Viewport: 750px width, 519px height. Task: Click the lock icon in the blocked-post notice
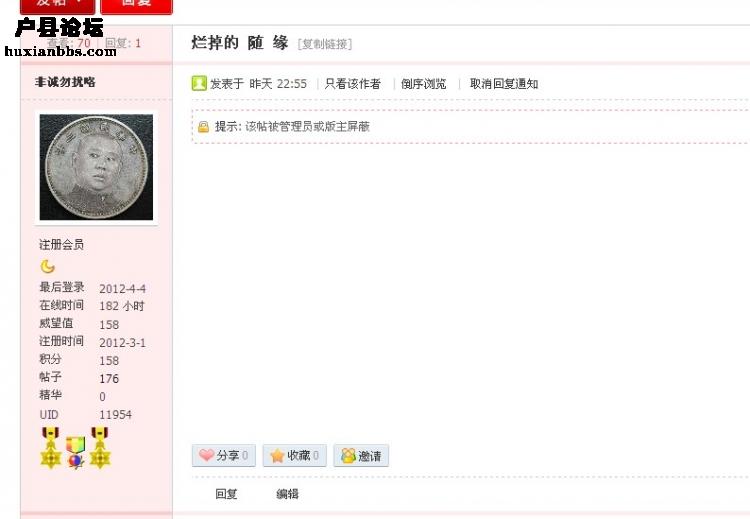[203, 127]
